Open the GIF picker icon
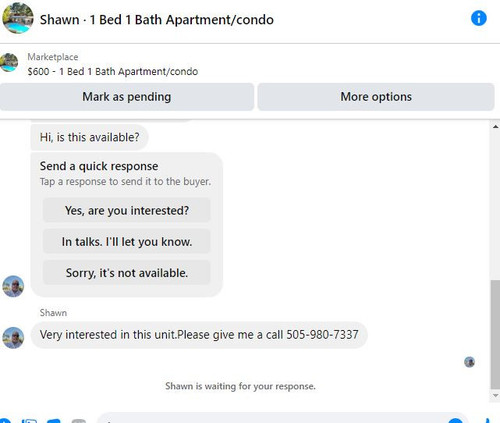Image resolution: width=500 pixels, height=423 pixels. coord(79,420)
